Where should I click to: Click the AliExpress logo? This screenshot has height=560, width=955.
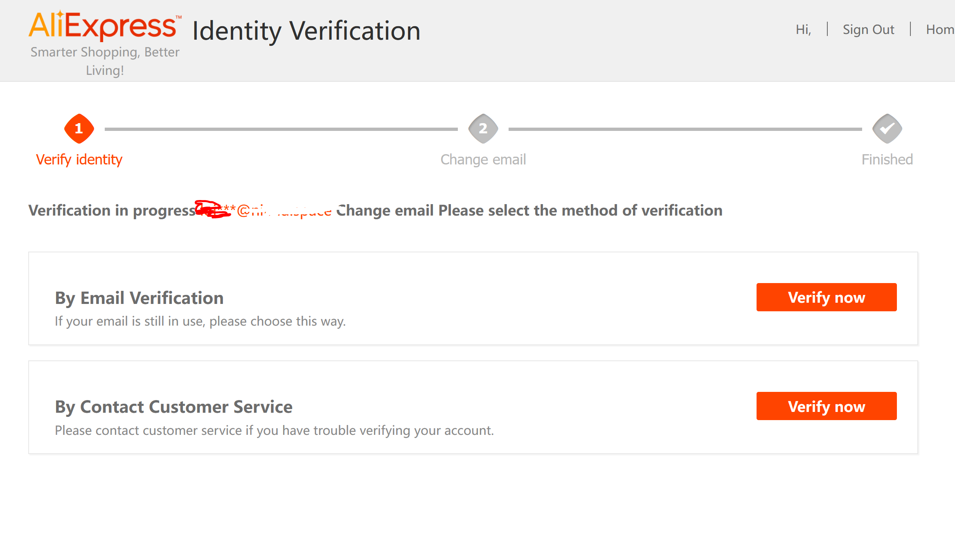coord(105,25)
